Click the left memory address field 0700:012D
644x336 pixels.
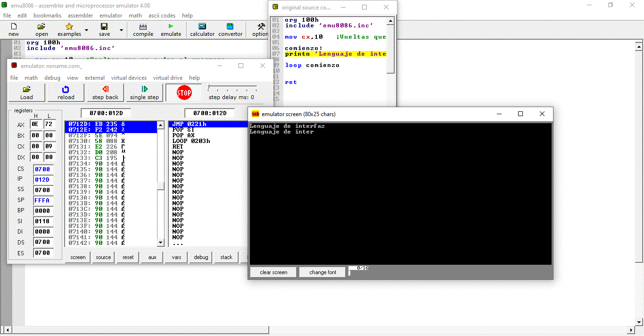(106, 113)
